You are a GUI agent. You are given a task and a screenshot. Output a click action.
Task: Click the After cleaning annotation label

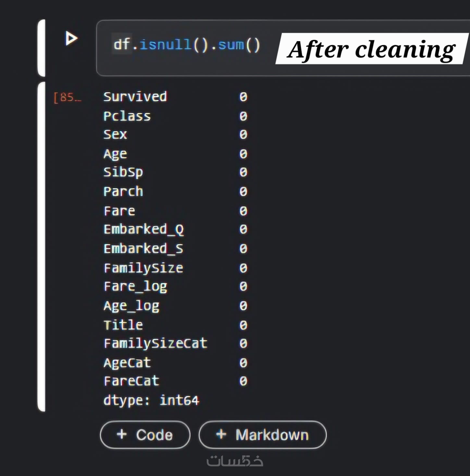point(372,49)
